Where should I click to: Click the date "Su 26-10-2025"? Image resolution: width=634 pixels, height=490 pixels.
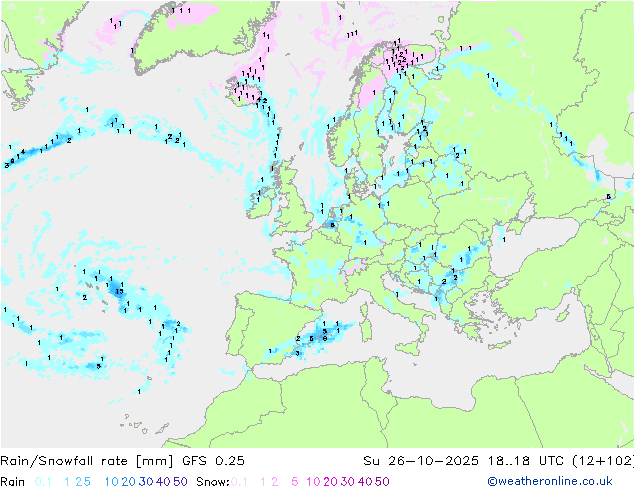coord(421,461)
